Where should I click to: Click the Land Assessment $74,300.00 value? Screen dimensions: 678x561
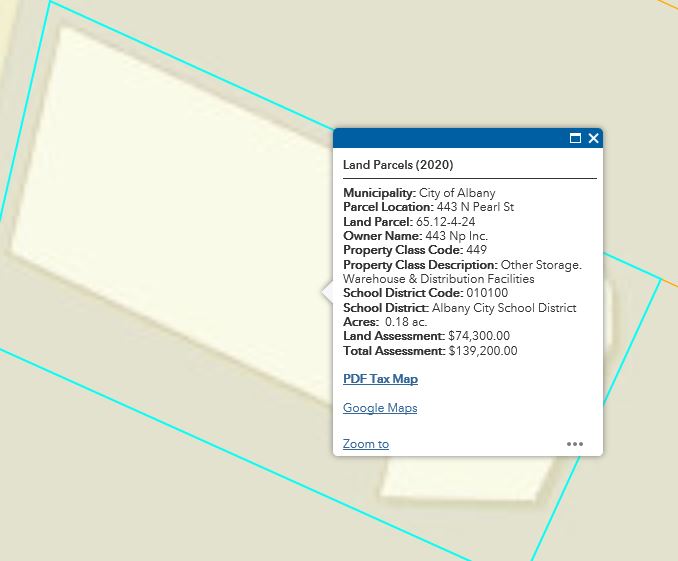click(479, 337)
